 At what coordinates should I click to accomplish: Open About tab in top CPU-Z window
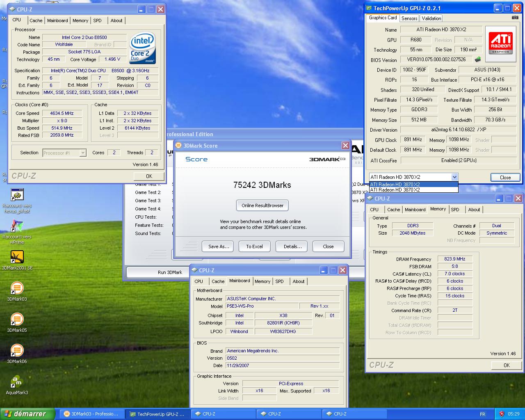pyautogui.click(x=116, y=21)
